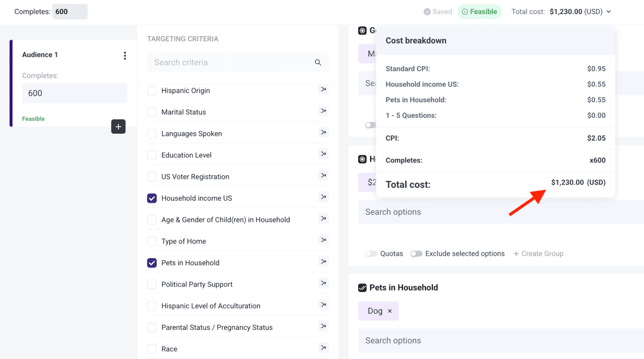Collapse the Total cost dropdown chevron

click(x=609, y=12)
